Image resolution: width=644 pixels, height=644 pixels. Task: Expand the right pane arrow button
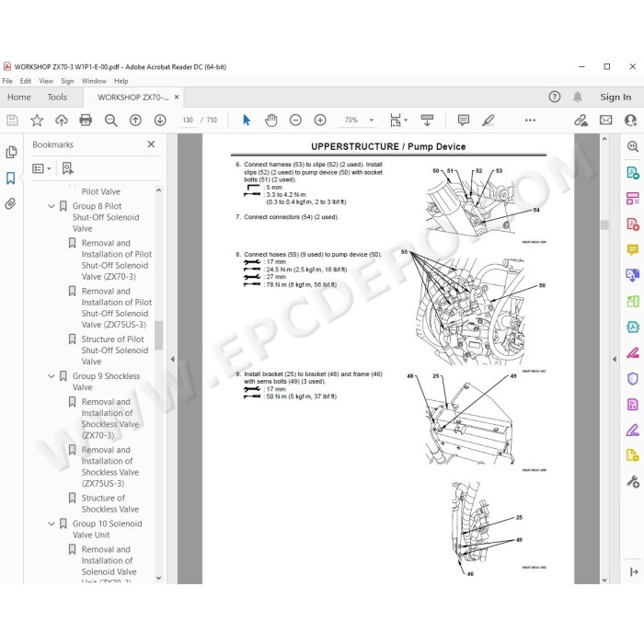pos(634,571)
